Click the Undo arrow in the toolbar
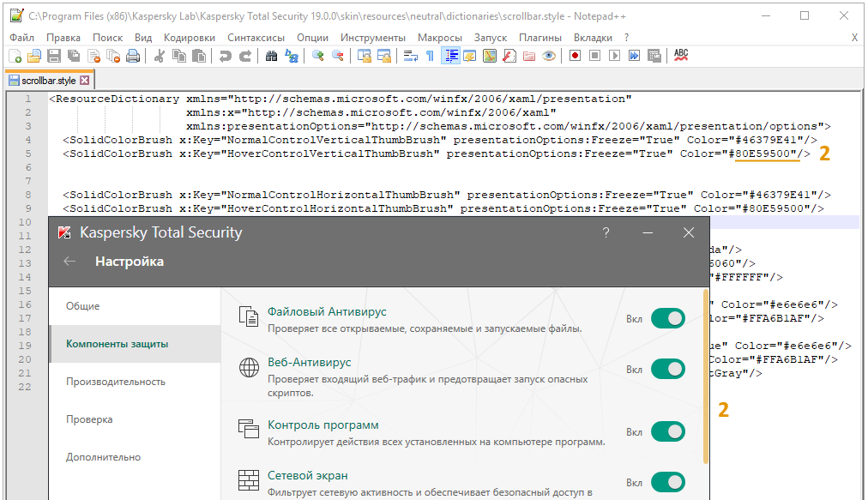868x500 pixels. coord(225,56)
